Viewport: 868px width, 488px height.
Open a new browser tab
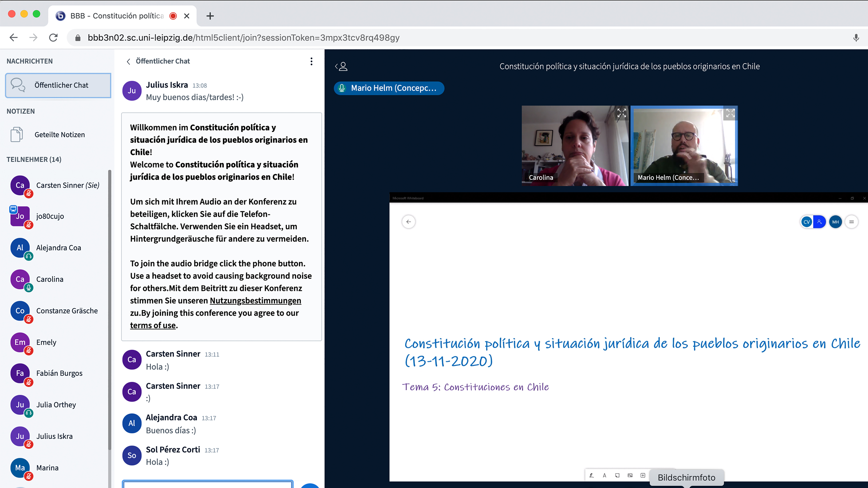point(210,16)
